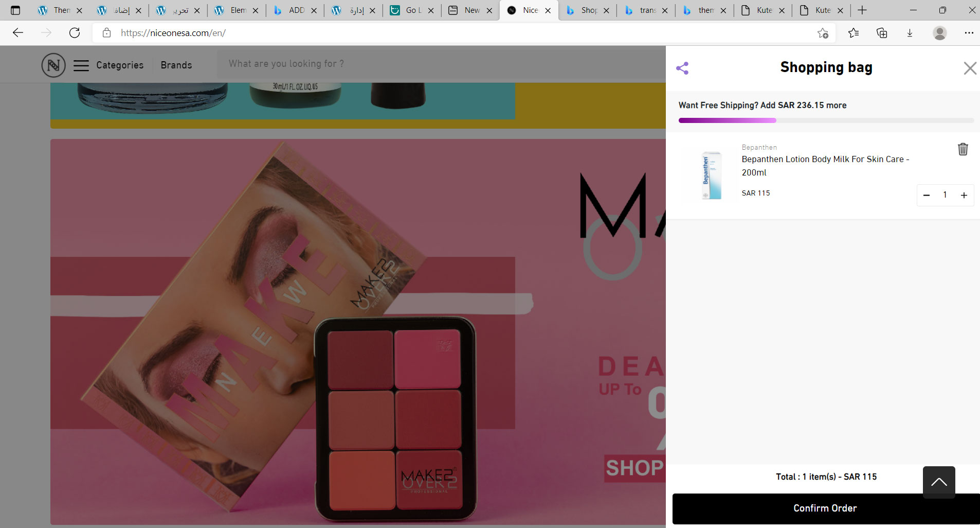Delete Bepanthen Lotion from the bag
The height and width of the screenshot is (528, 980).
click(x=963, y=149)
